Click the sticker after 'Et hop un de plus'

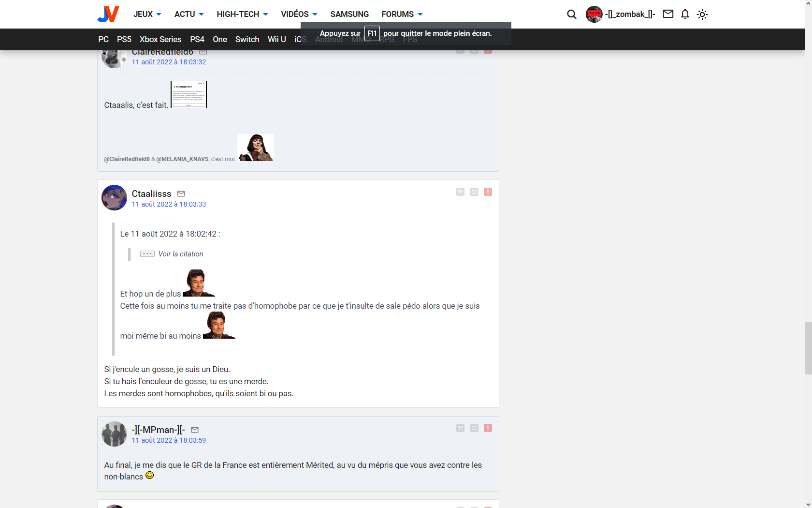(x=199, y=283)
